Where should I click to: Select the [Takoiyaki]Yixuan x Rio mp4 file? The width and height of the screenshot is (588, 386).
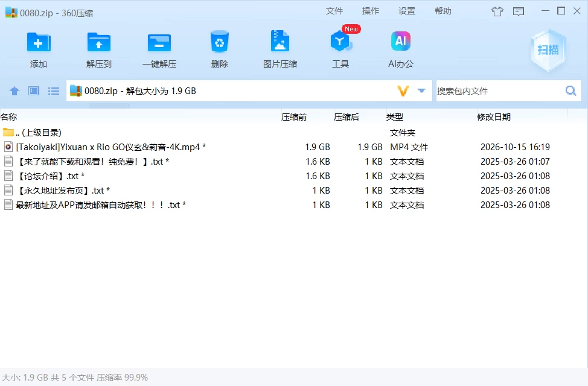point(284,147)
